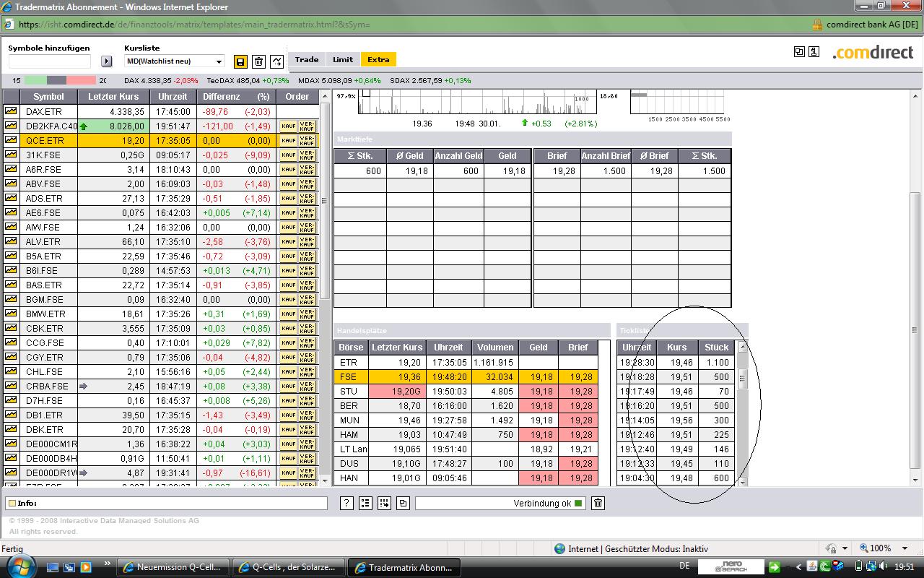Click the Volumen column header in Handelsplätze
924x578 pixels.
click(495, 348)
